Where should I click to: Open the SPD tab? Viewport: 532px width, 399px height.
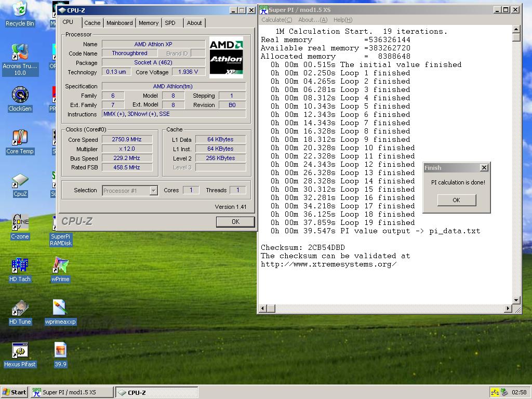click(170, 23)
